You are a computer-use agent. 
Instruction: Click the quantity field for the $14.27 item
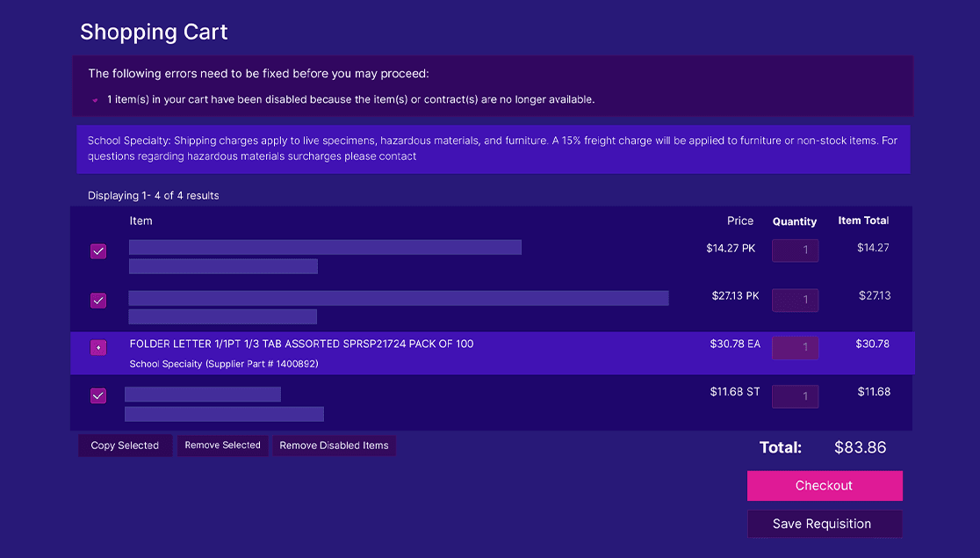coord(795,250)
